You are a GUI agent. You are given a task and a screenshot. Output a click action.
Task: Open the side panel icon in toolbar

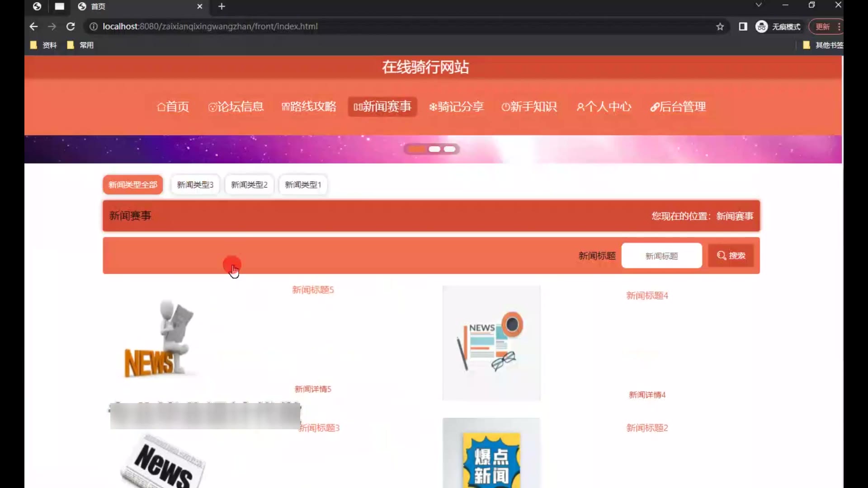(743, 27)
